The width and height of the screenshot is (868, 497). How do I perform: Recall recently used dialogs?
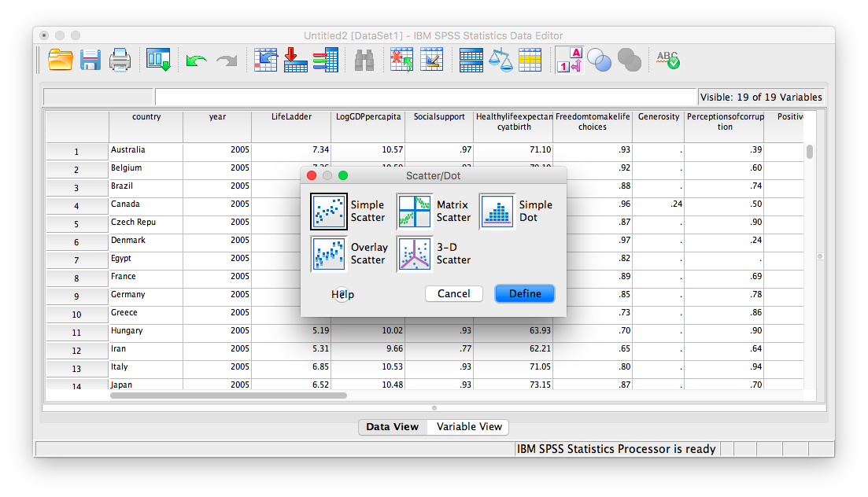point(158,60)
